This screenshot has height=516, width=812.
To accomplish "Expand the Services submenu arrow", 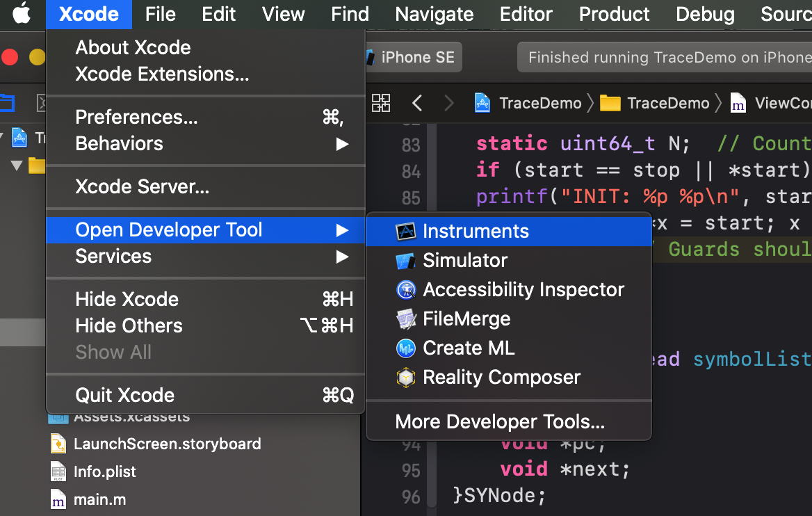I will point(342,257).
